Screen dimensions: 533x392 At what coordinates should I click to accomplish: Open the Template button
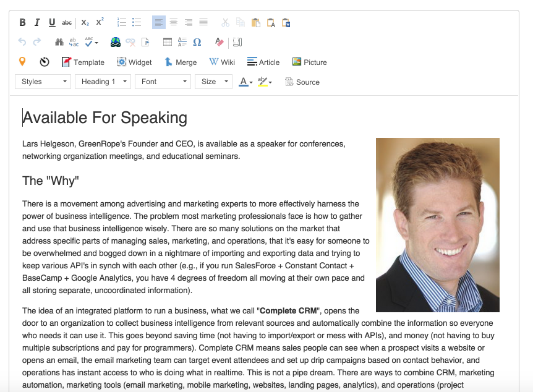pos(83,62)
